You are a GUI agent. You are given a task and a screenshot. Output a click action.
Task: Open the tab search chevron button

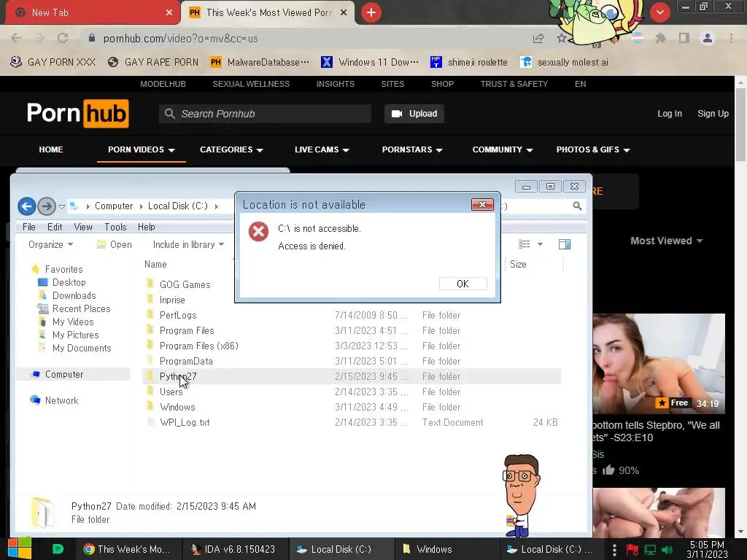(x=659, y=12)
